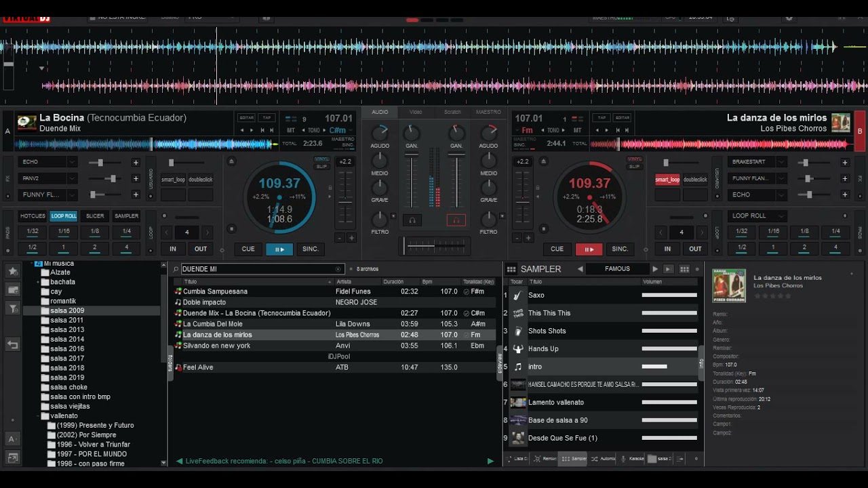868x488 pixels.
Task: Click pitch minus button on deck B
Action: pos(517,238)
